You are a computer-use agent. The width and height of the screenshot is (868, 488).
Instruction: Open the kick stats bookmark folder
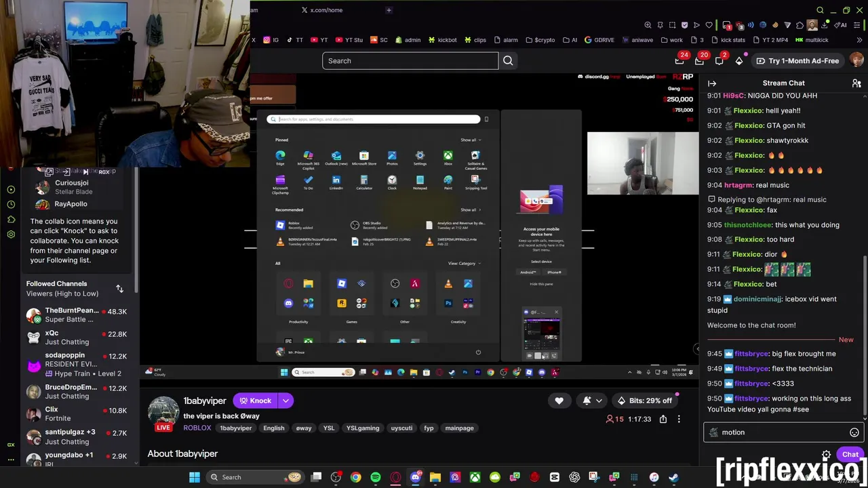coord(728,40)
